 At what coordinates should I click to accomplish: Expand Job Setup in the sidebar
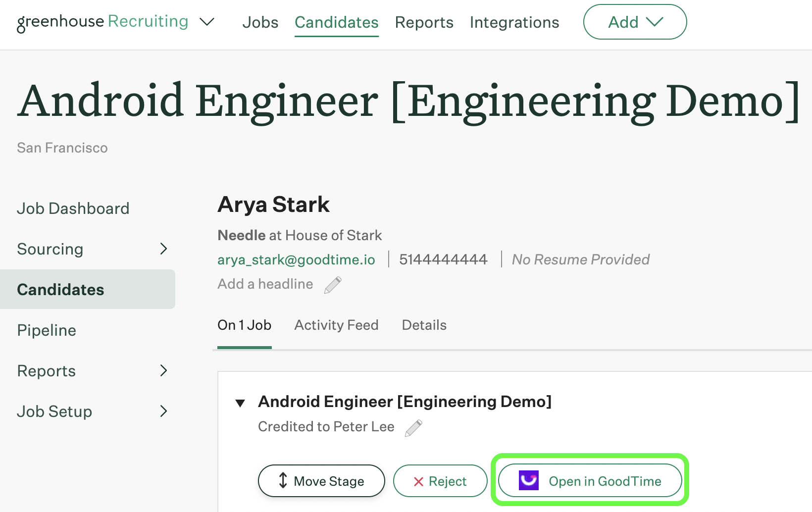point(163,411)
